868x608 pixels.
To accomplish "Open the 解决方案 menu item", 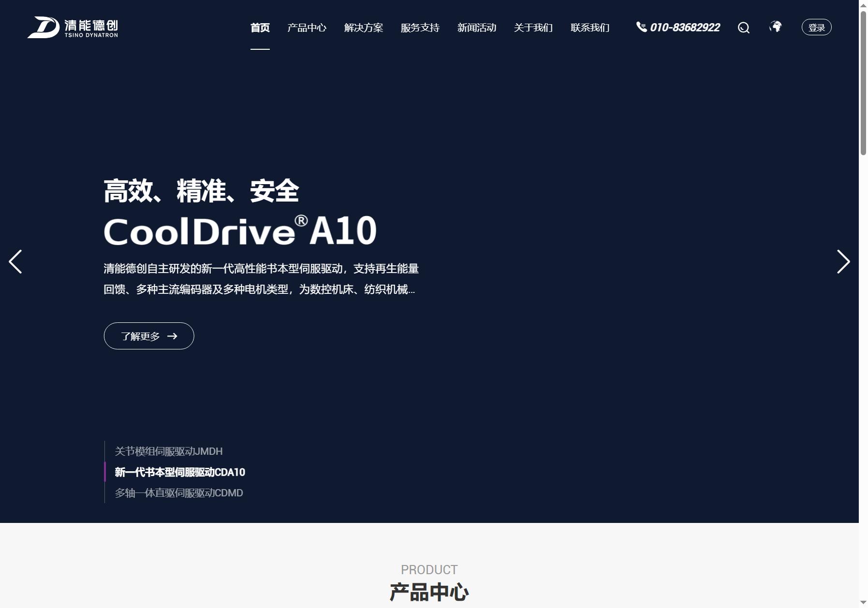I will 364,28.
